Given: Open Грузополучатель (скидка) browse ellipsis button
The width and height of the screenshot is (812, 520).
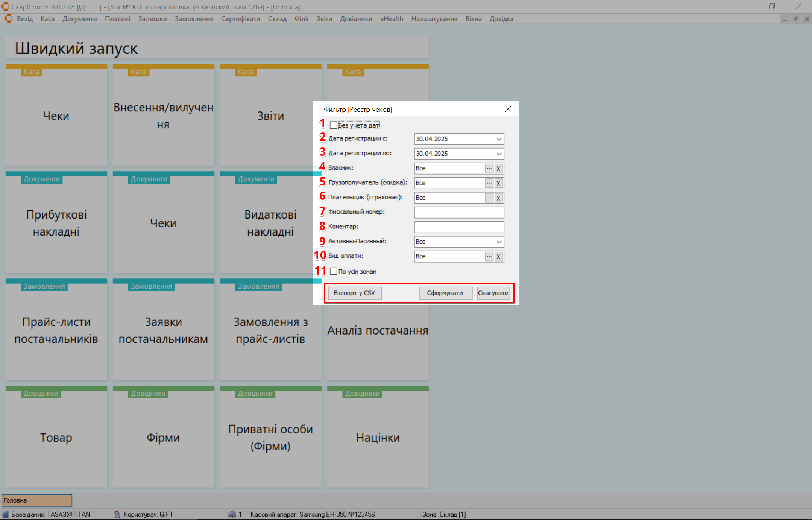Looking at the screenshot, I should 489,183.
